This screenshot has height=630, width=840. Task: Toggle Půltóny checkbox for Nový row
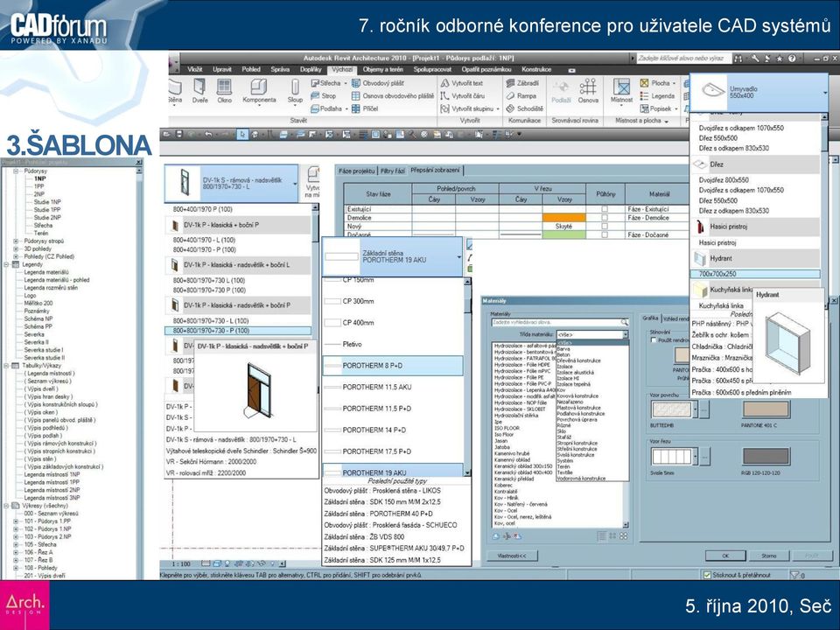click(605, 227)
